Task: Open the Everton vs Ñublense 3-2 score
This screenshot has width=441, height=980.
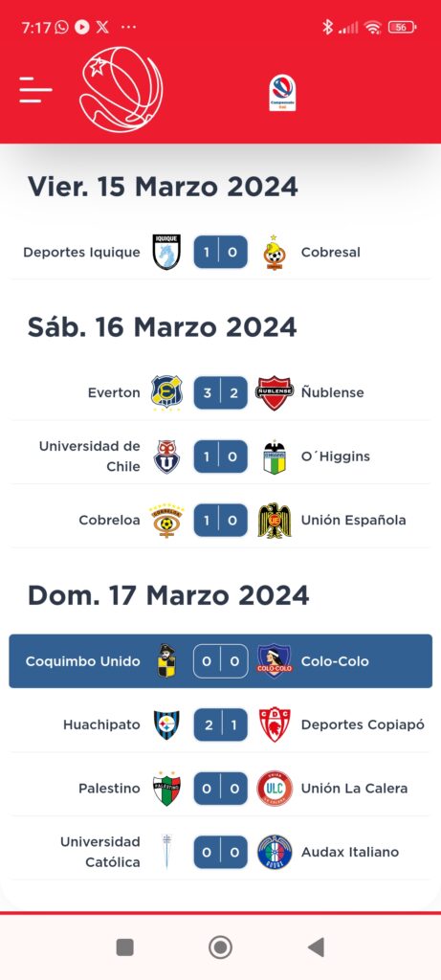Action: pyautogui.click(x=220, y=392)
